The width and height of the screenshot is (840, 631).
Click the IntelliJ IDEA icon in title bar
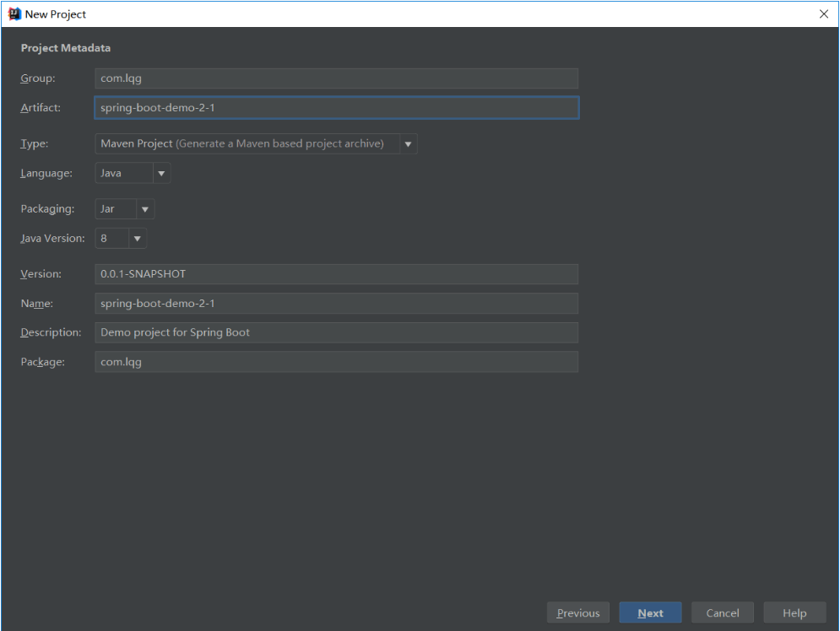(14, 13)
